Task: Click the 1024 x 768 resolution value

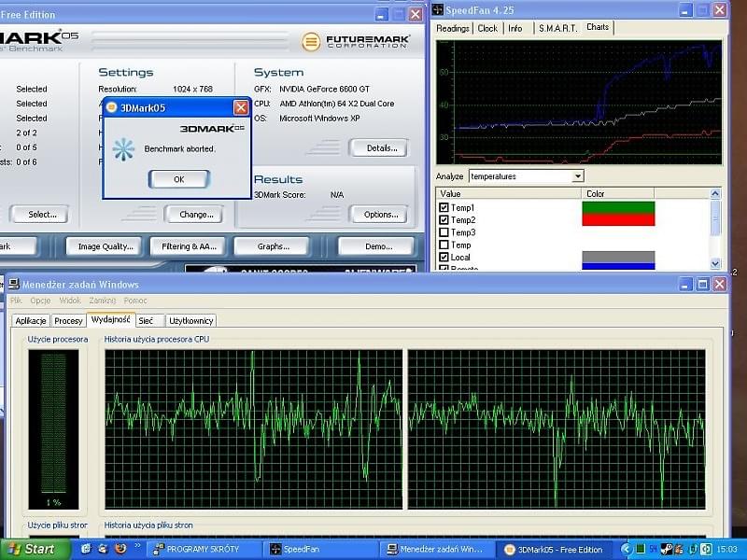Action: click(192, 89)
